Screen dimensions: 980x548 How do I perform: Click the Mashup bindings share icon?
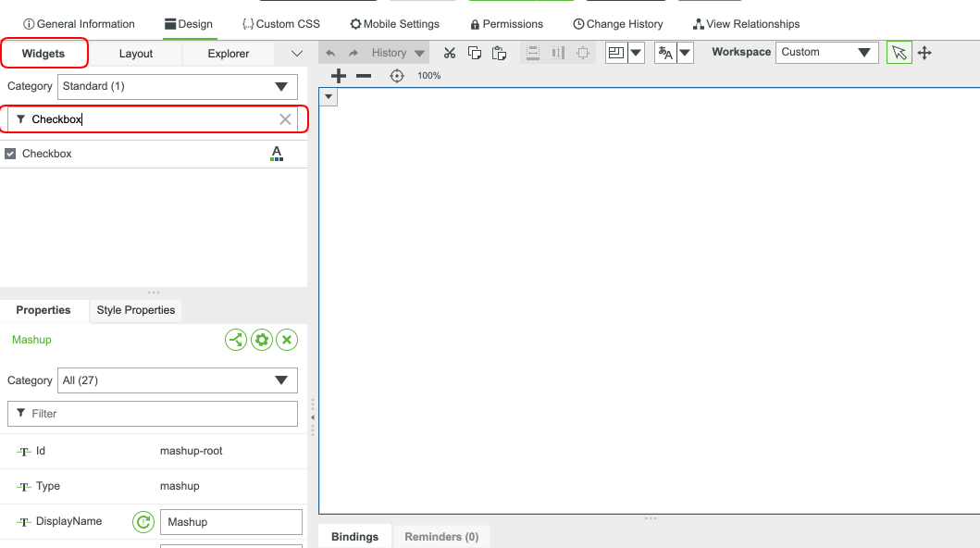pyautogui.click(x=236, y=340)
